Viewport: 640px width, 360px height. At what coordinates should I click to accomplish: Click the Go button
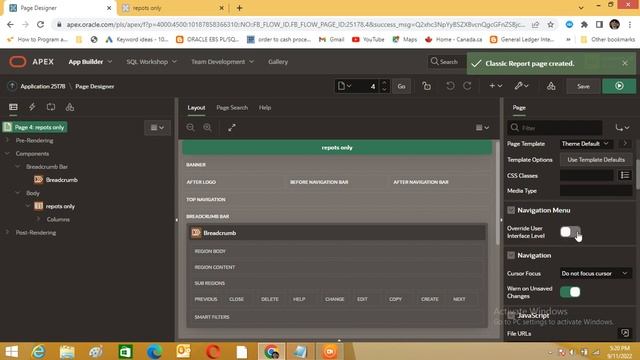tap(402, 86)
